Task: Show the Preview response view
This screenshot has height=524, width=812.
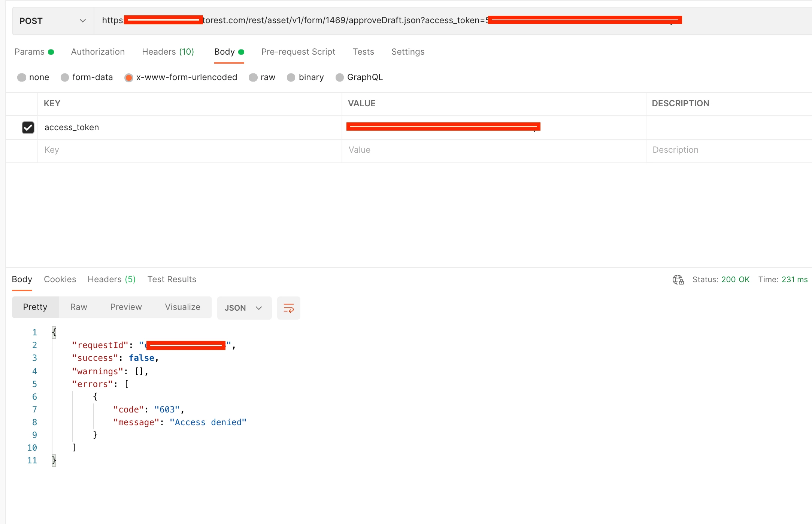Action: [126, 307]
